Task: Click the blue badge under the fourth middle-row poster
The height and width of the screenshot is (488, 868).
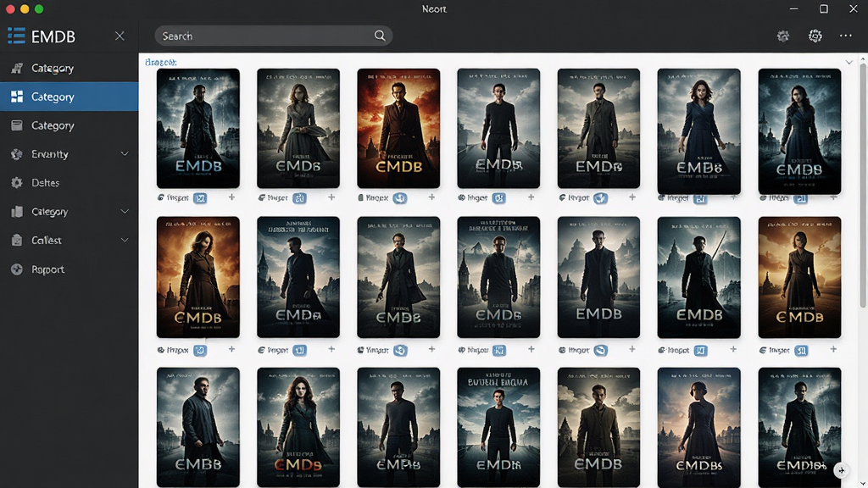Action: pos(498,350)
